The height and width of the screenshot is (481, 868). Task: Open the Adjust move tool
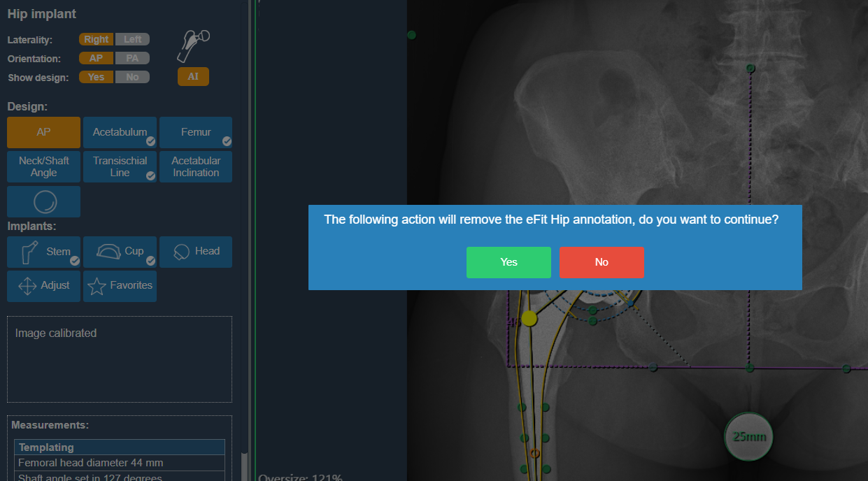point(43,286)
